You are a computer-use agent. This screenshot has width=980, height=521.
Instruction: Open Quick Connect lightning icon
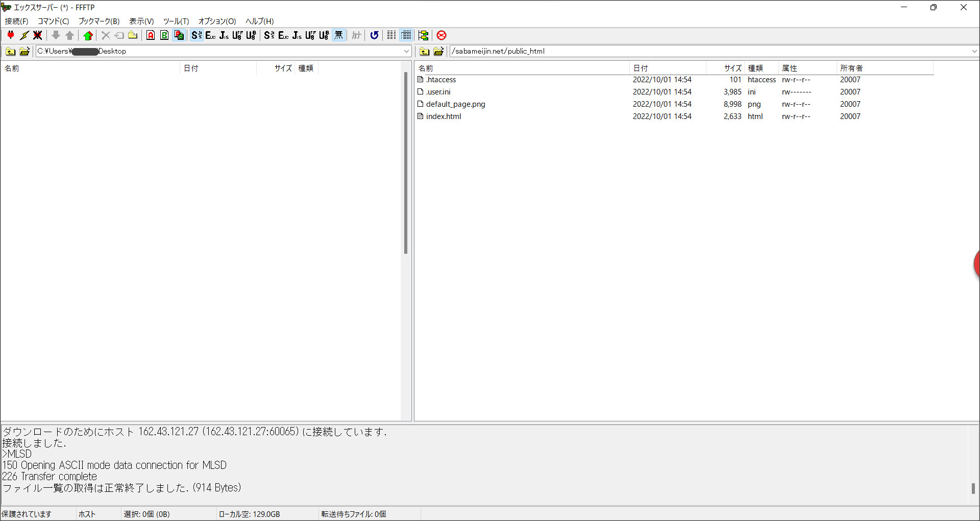tap(24, 35)
